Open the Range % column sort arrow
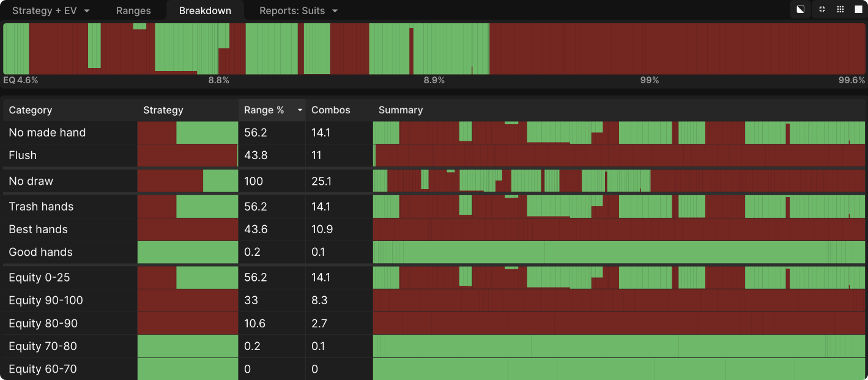 300,110
